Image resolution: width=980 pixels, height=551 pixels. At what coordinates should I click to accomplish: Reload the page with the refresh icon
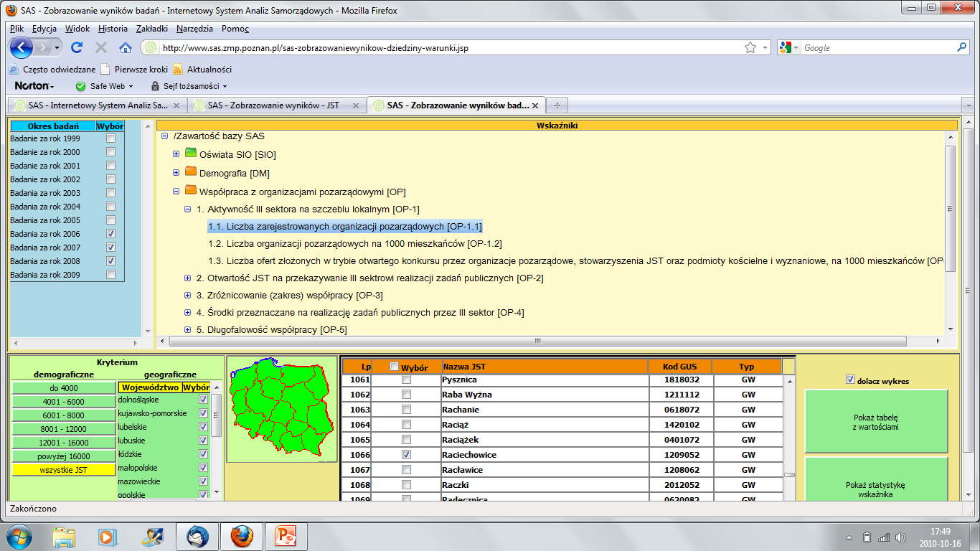77,47
